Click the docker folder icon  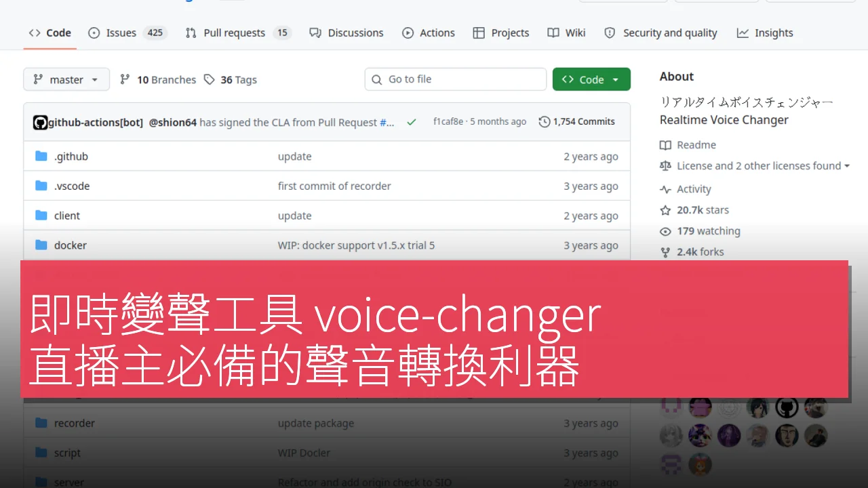coord(41,245)
